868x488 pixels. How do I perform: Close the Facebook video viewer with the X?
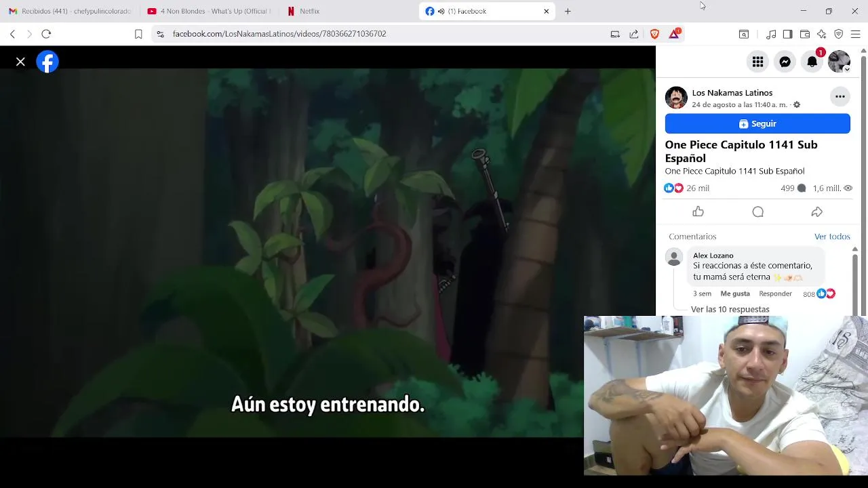(x=20, y=62)
